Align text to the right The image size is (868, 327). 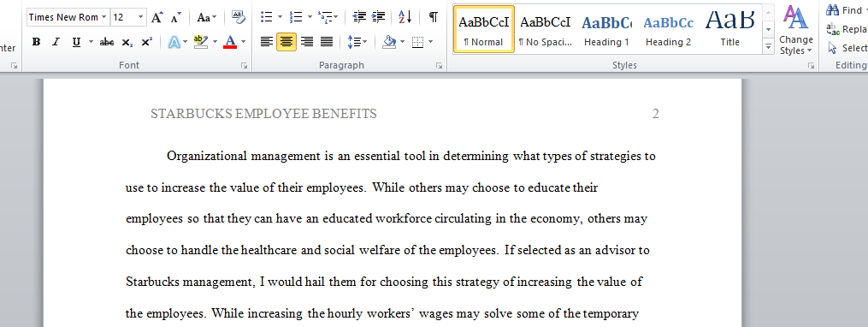307,42
